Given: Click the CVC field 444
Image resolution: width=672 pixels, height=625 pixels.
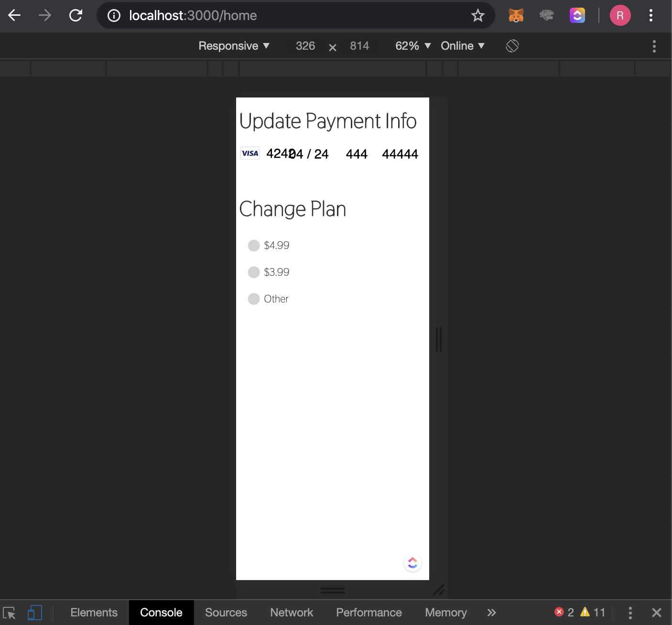Looking at the screenshot, I should (x=357, y=154).
